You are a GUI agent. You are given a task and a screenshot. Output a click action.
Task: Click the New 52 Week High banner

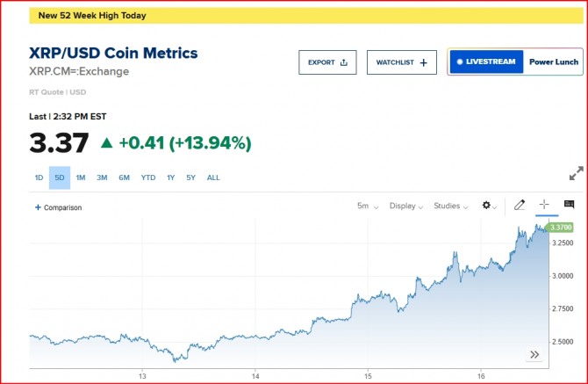coord(92,16)
